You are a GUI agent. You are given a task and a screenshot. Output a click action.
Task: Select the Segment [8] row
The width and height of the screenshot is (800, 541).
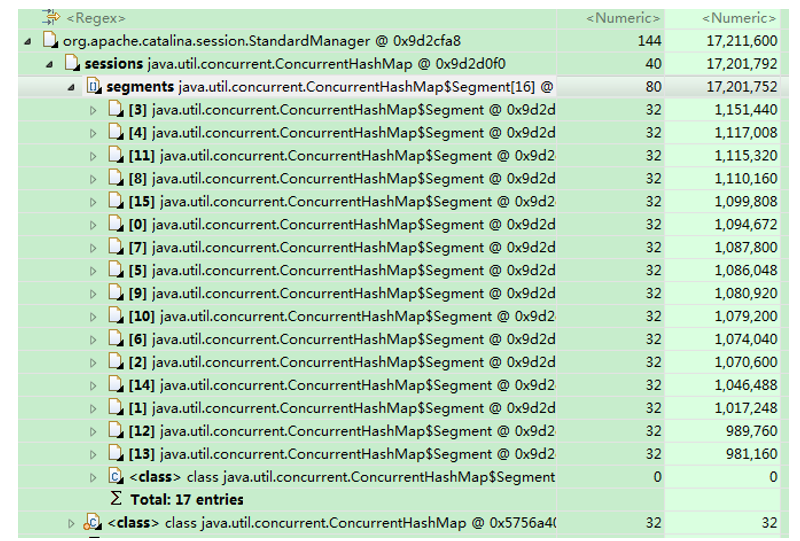tap(340, 179)
